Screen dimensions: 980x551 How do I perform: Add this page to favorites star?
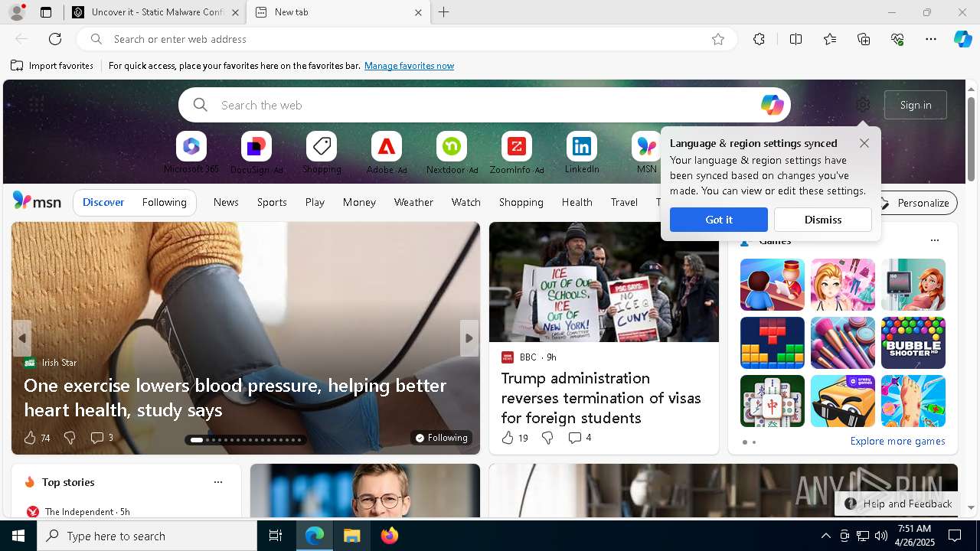pyautogui.click(x=718, y=39)
